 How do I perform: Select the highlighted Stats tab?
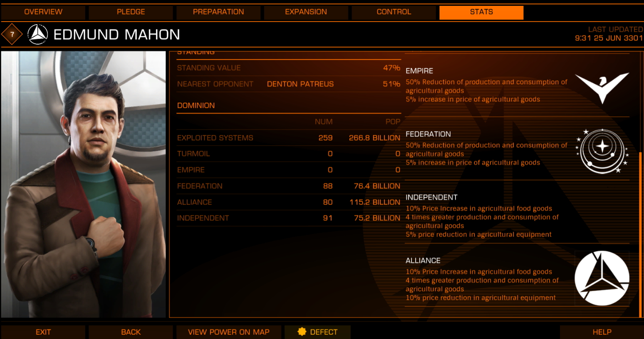[481, 12]
